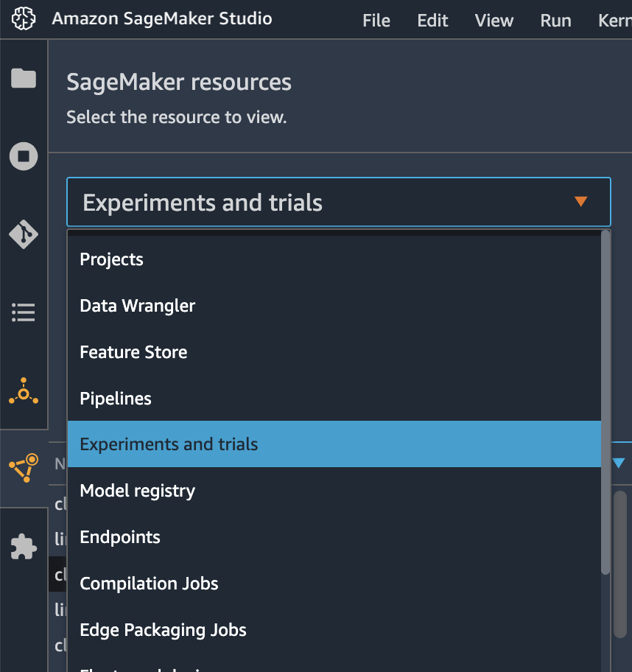This screenshot has height=672, width=632.
Task: Open the File menu
Action: (x=376, y=20)
